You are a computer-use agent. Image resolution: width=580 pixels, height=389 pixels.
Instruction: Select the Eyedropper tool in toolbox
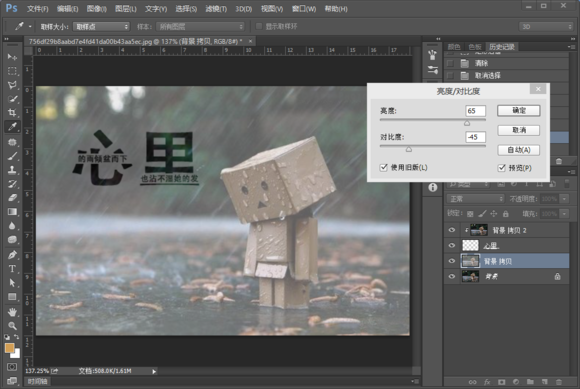(x=12, y=126)
